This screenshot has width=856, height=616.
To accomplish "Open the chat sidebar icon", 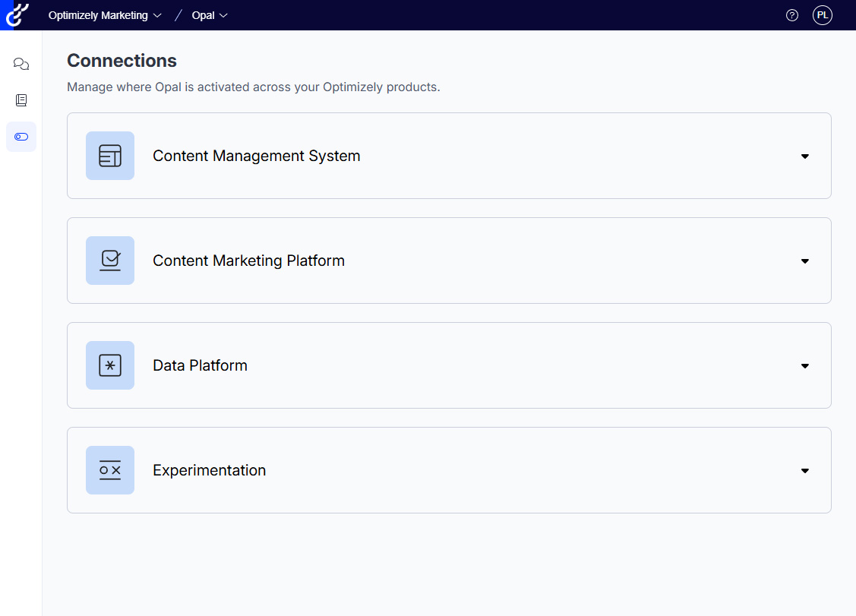I will pos(21,64).
